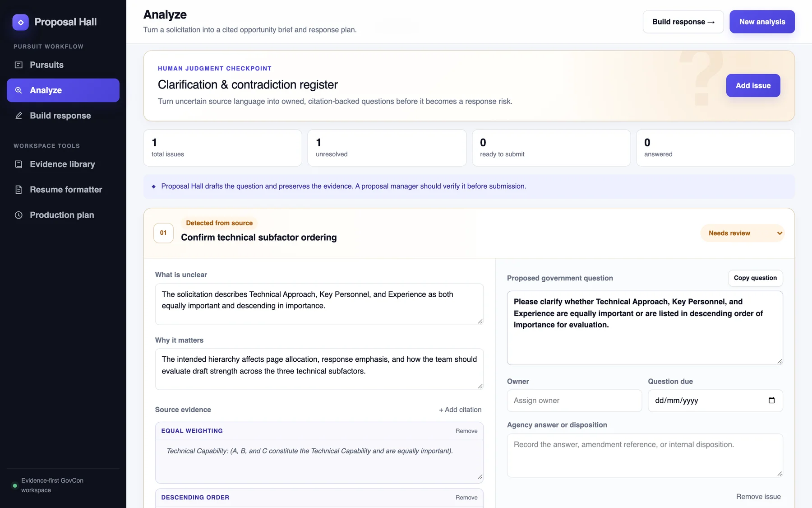
Task: Click the Add citation link
Action: click(x=460, y=410)
